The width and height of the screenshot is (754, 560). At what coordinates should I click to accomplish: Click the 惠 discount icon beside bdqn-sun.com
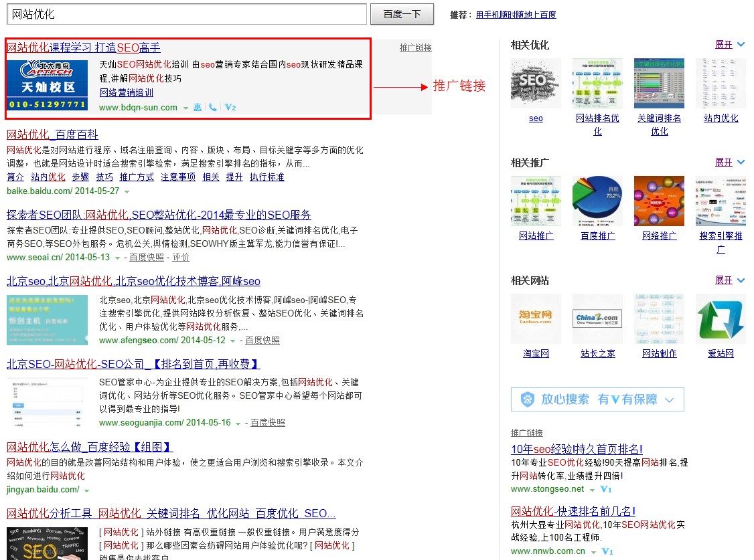(197, 107)
